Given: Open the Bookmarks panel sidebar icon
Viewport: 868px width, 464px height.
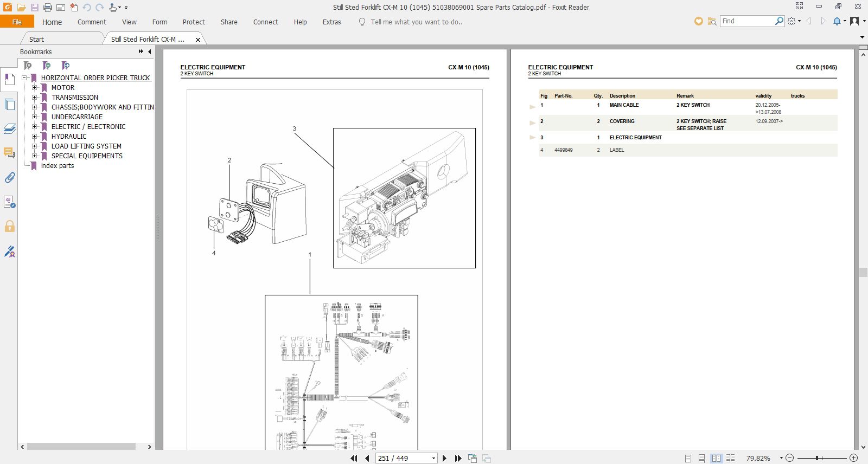Looking at the screenshot, I should click(x=9, y=80).
